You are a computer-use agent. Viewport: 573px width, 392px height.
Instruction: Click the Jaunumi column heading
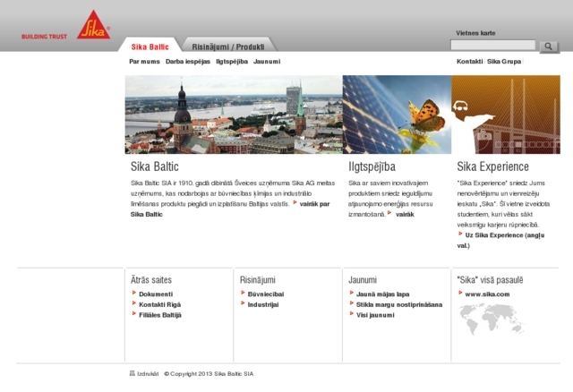362,280
